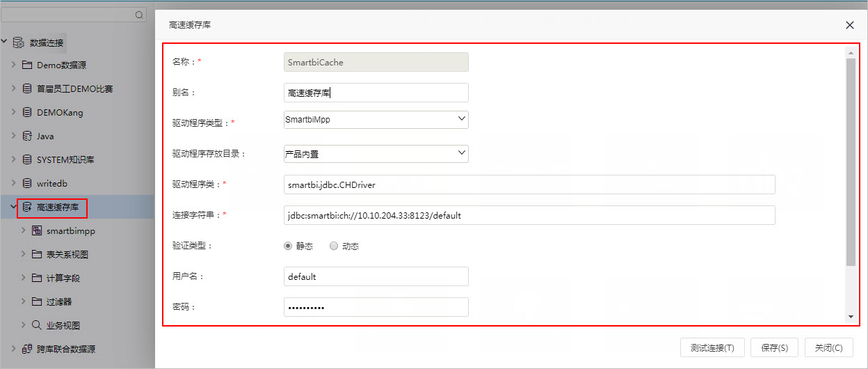This screenshot has width=868, height=369.
Task: Click the Demo数据源 folder icon
Action: point(27,65)
